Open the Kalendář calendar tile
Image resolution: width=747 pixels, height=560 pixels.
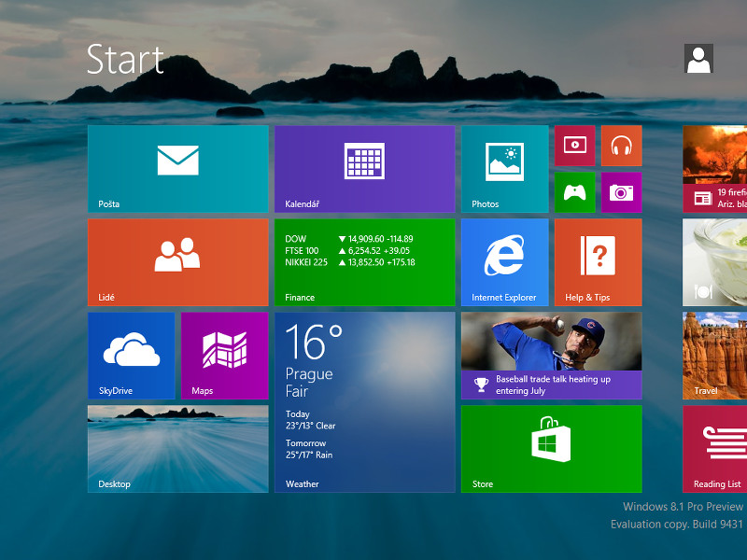coord(365,169)
